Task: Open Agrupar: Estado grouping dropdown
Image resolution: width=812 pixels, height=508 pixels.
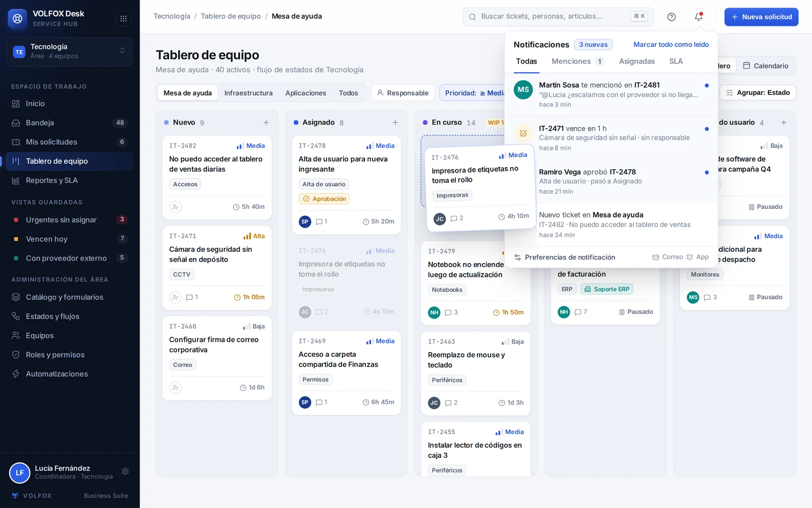Action: (x=758, y=92)
